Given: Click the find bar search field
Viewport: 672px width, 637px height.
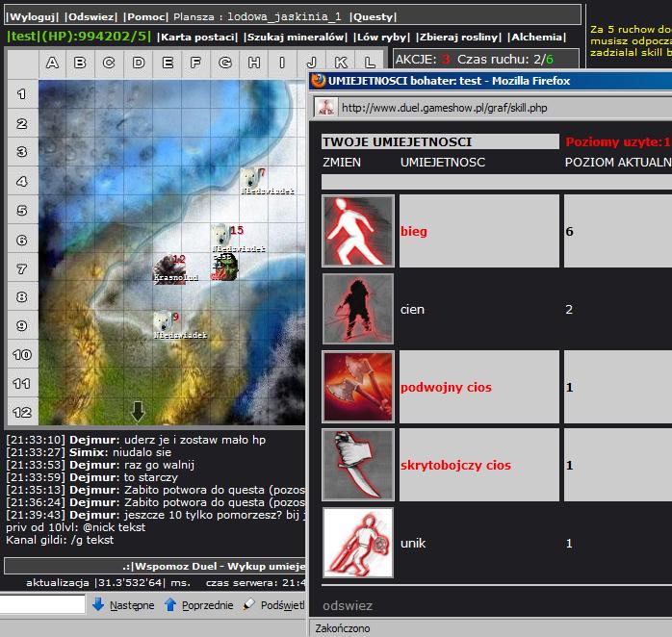Looking at the screenshot, I should click(40, 605).
